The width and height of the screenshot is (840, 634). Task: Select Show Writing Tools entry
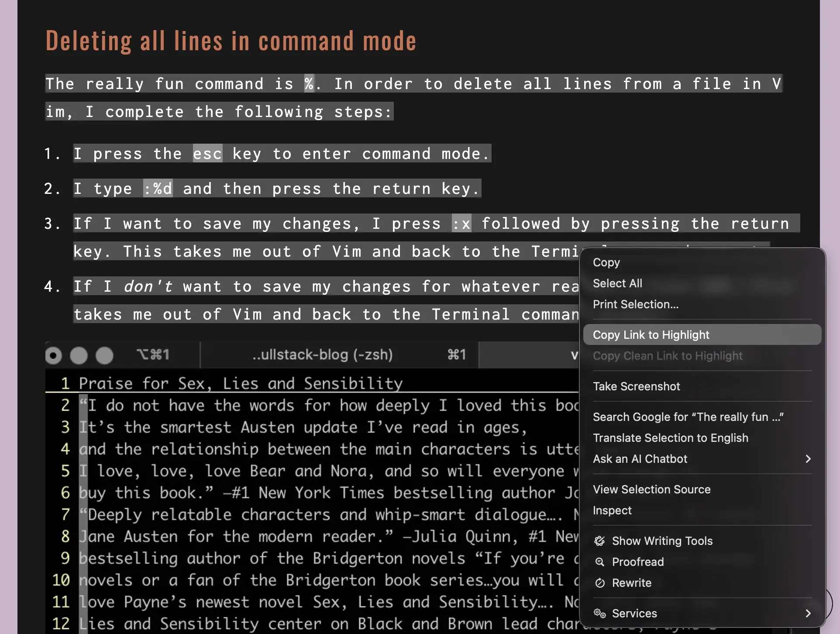pos(702,541)
